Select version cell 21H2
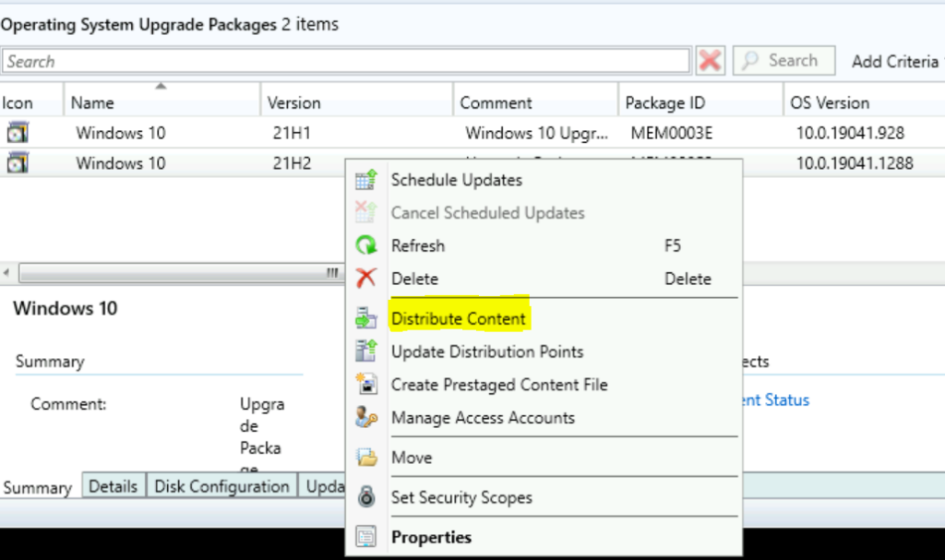 pos(292,162)
